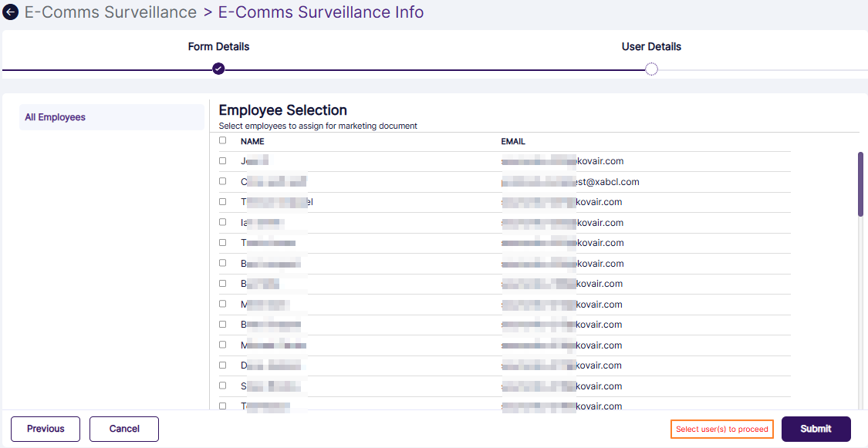Check the fifth employee's selection box
This screenshot has height=448, width=868.
coord(222,243)
